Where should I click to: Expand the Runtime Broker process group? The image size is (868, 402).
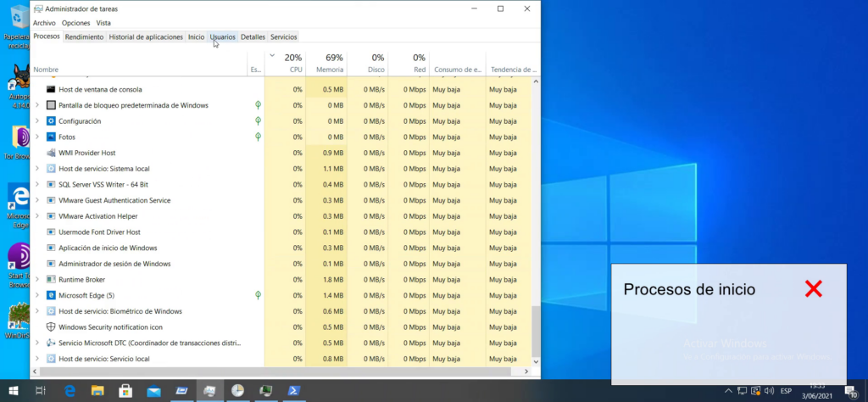pyautogui.click(x=37, y=280)
